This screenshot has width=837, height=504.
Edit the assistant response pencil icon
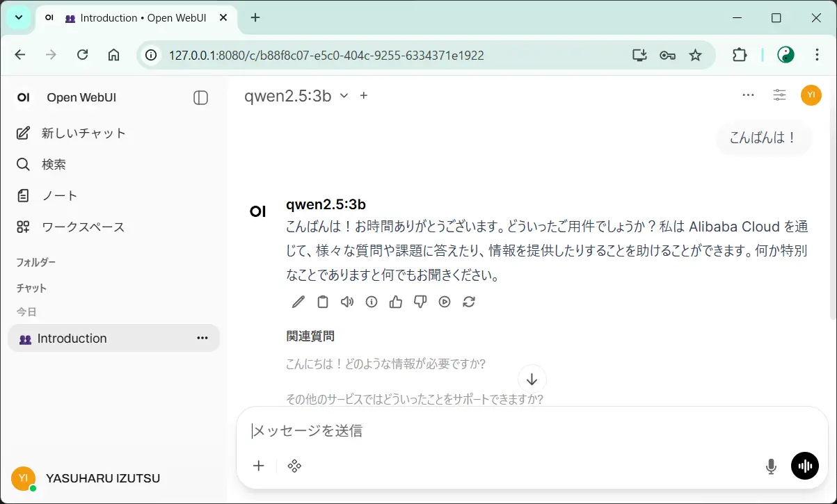pos(298,302)
